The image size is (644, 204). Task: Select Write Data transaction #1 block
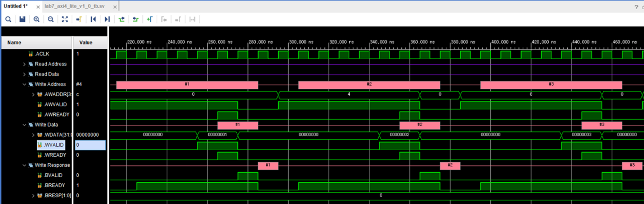pos(238,125)
